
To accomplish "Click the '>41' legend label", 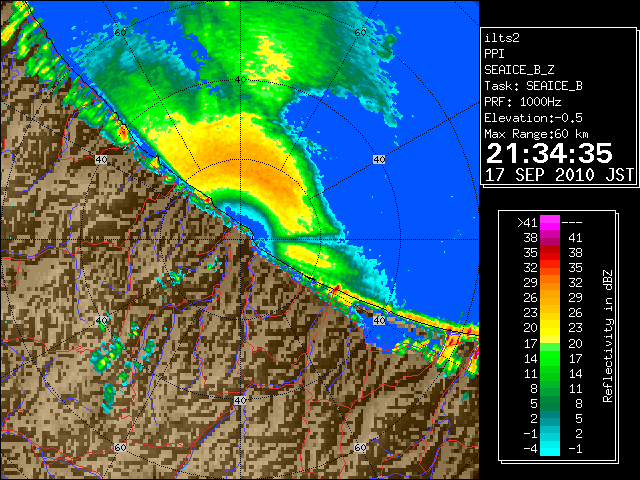I will tap(527, 223).
